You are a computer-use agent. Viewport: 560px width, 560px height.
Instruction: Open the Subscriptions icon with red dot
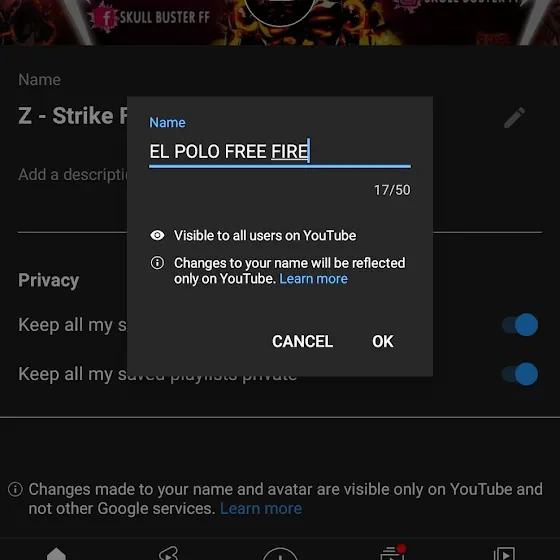click(392, 552)
